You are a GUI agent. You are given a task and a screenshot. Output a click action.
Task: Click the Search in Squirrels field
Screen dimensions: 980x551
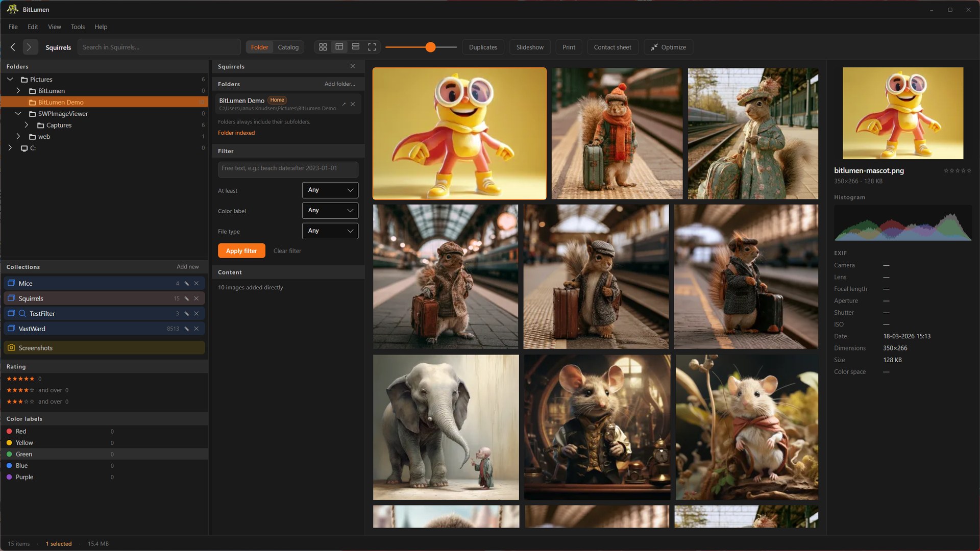click(159, 47)
